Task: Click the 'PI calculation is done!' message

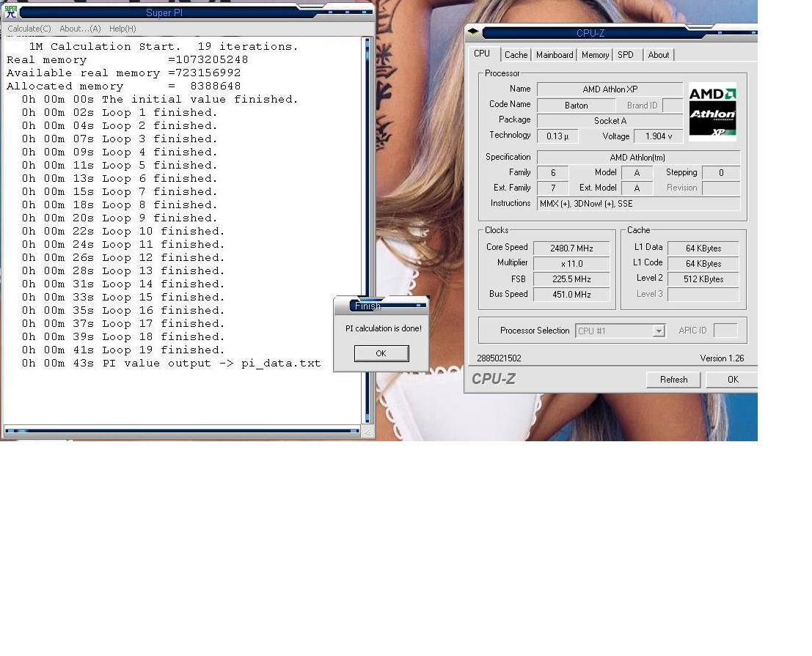Action: (x=384, y=328)
